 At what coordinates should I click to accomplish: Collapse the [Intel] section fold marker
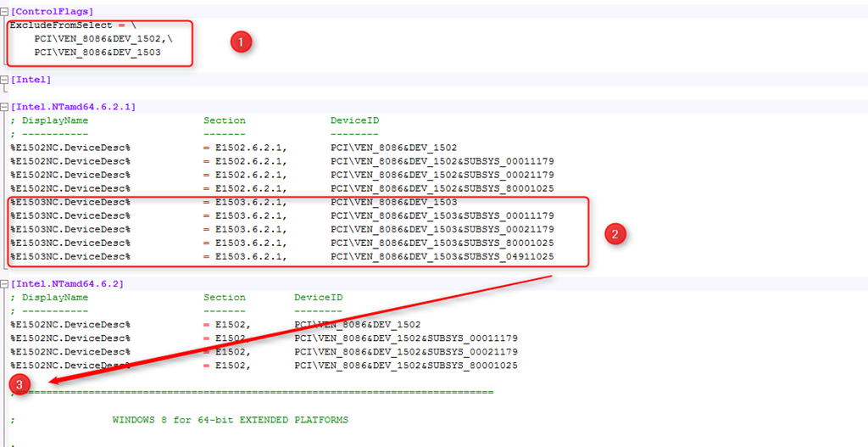4,80
